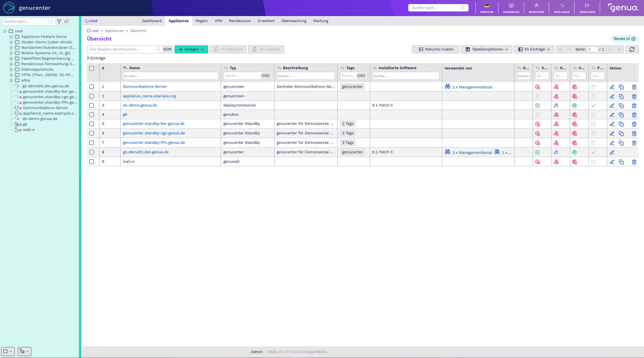This screenshot has height=358, width=644.
Task: Click the binoculars icon in the Kommunikations-Server row
Action: pos(448,87)
